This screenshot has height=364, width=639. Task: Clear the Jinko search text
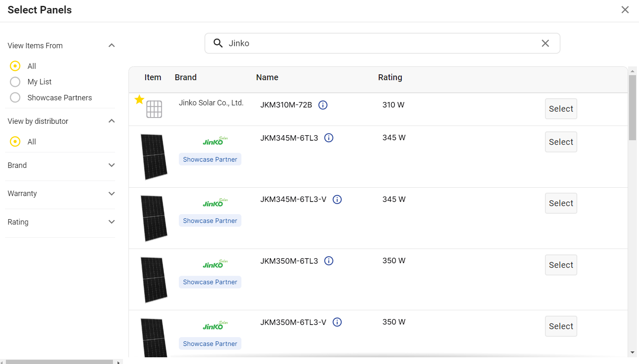pos(545,43)
